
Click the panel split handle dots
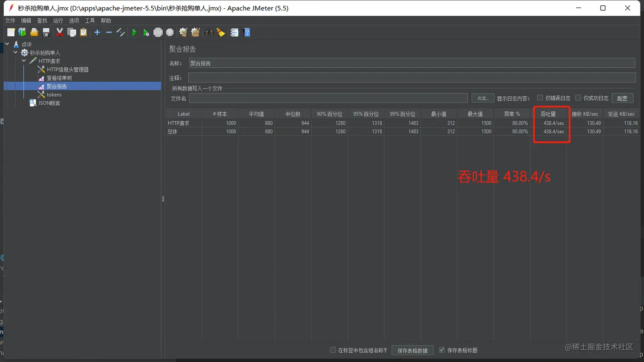point(163,199)
